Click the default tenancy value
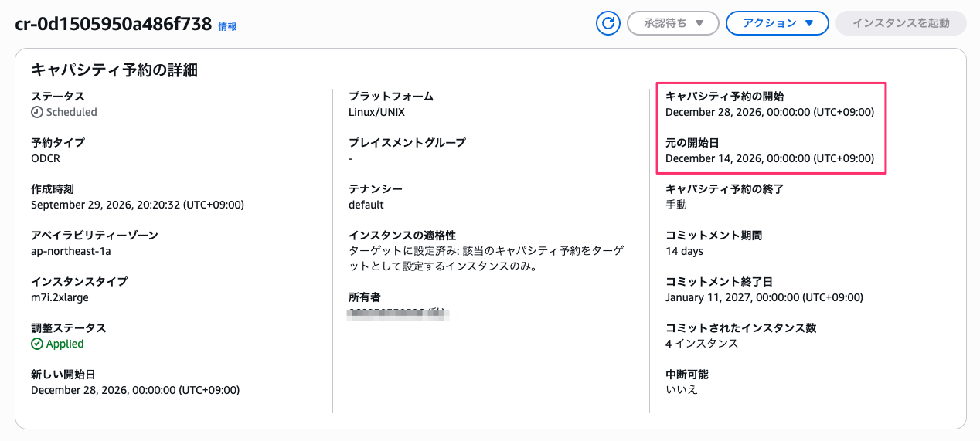Image resolution: width=980 pixels, height=441 pixels. [366, 205]
